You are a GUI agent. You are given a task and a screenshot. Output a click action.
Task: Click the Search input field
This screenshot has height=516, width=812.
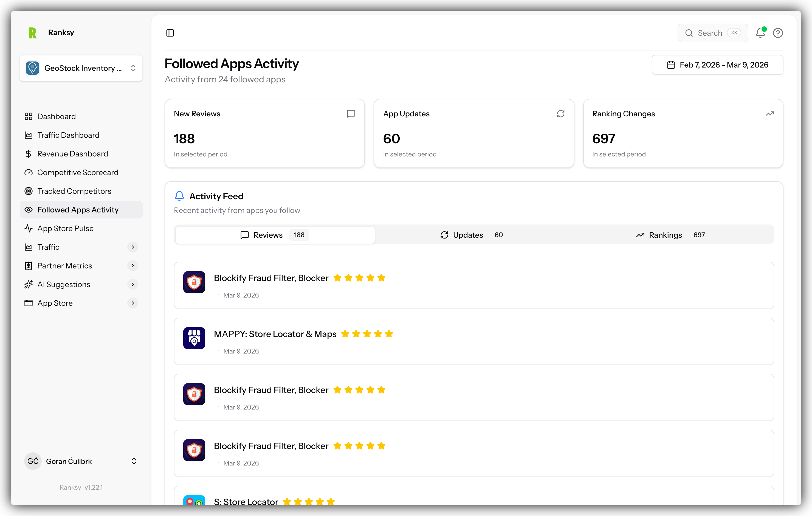coord(712,33)
